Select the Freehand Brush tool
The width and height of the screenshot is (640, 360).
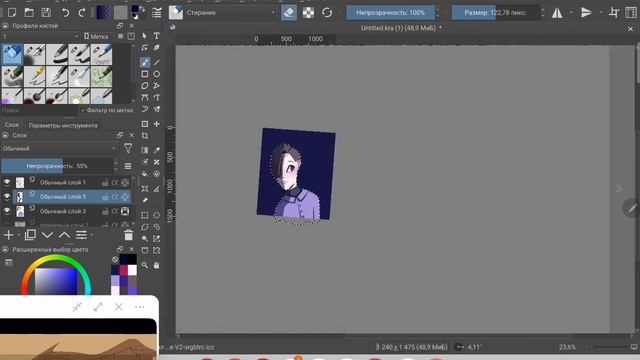click(145, 62)
